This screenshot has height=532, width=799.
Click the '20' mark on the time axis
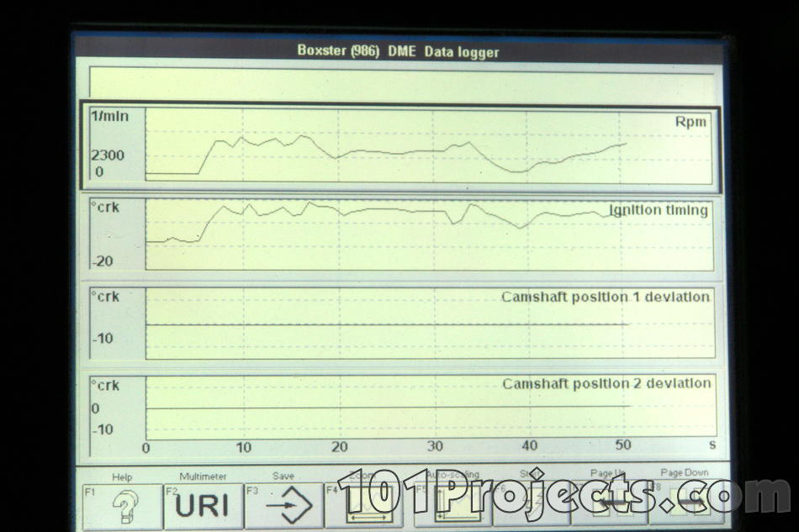(340, 447)
